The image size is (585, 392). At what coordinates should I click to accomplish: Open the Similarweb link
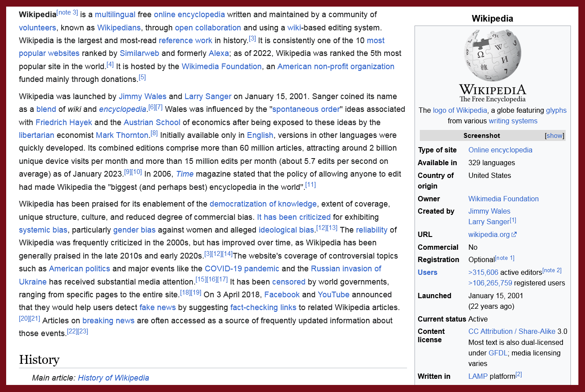coord(140,53)
